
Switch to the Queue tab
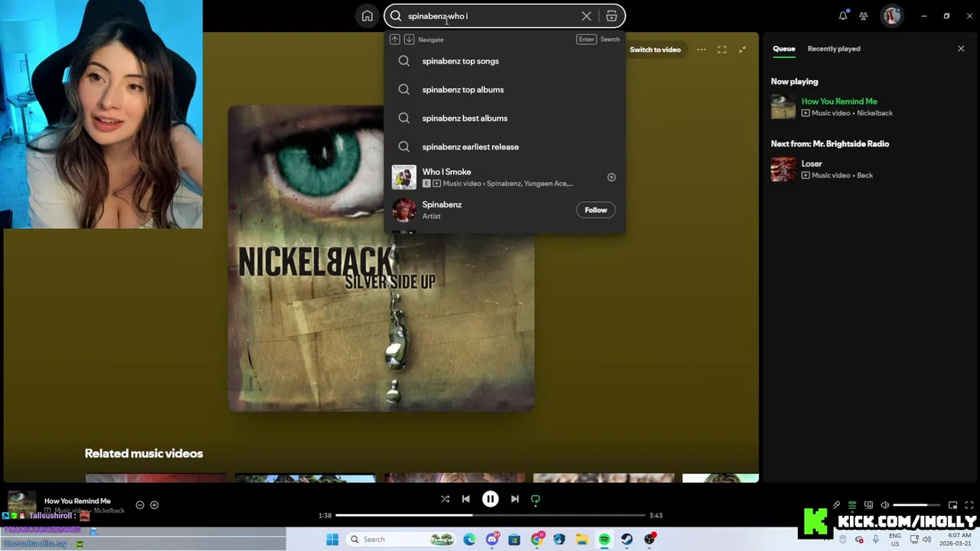click(783, 49)
